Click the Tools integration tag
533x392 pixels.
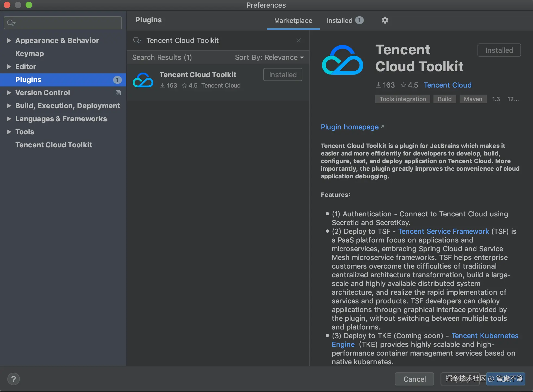pyautogui.click(x=402, y=99)
